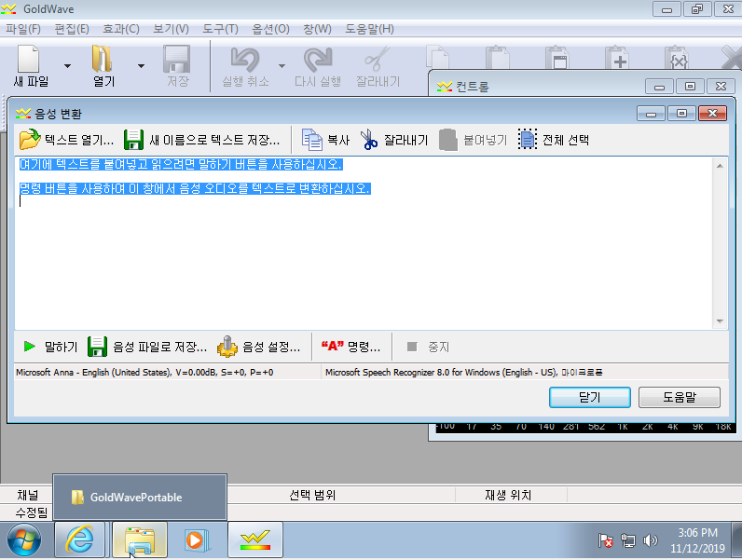742x560 pixels.
Task: Click the GoldWave taskbar icon
Action: click(255, 540)
